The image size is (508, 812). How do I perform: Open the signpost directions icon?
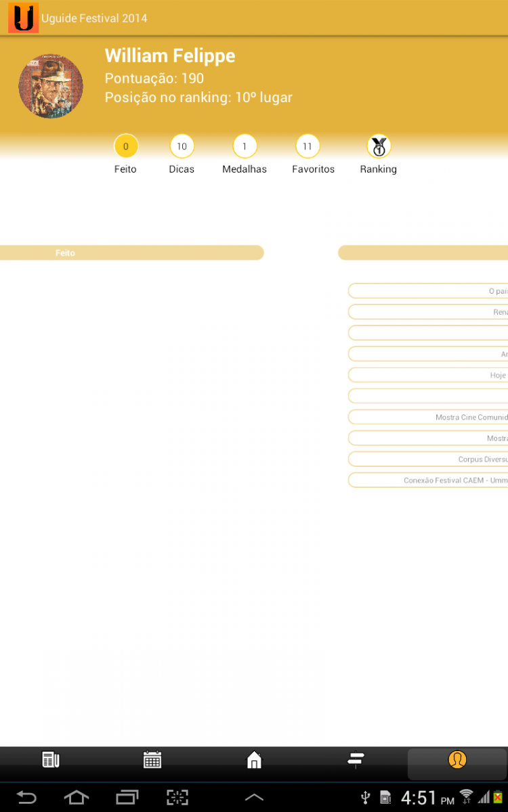tap(356, 760)
